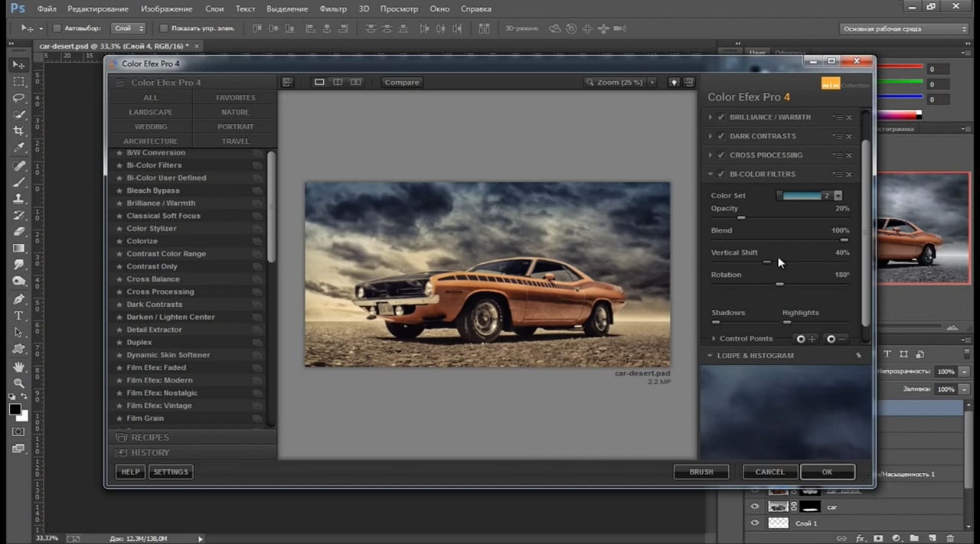Open the Основная рабочая среда workspace dropdown

click(x=903, y=29)
